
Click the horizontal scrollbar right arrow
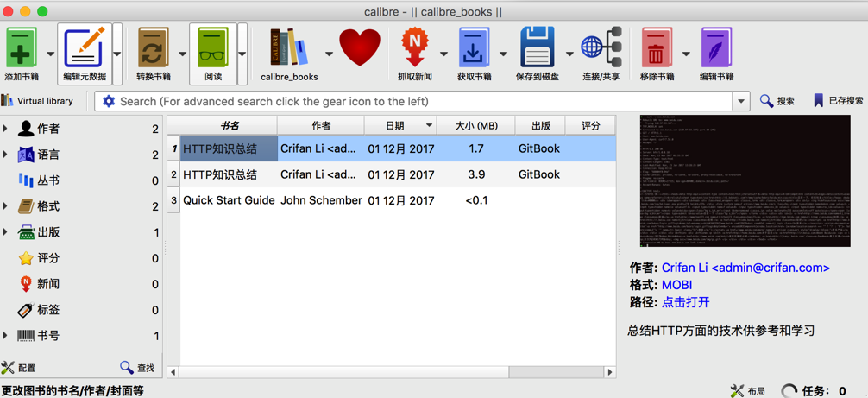[x=610, y=372]
